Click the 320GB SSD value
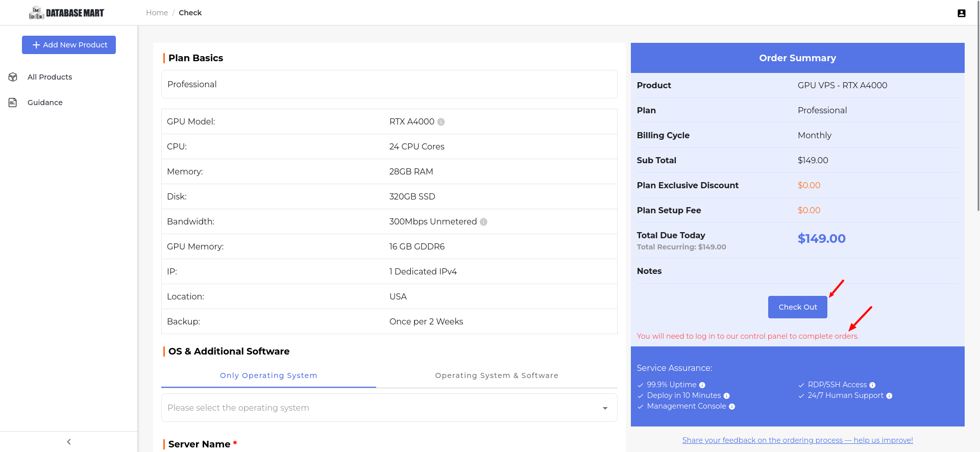The height and width of the screenshot is (452, 980). click(x=412, y=197)
